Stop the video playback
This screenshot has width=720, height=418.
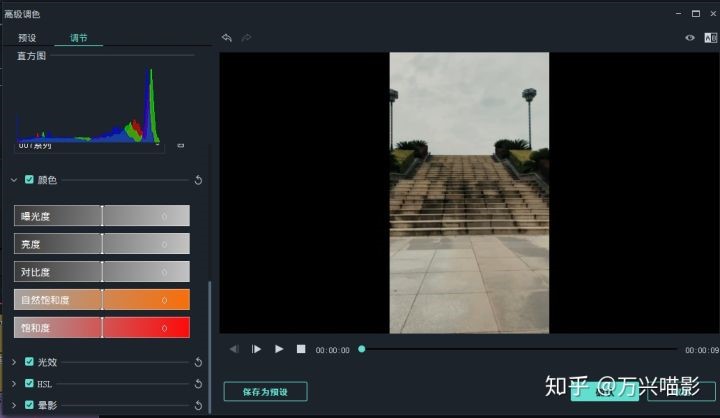(x=301, y=349)
